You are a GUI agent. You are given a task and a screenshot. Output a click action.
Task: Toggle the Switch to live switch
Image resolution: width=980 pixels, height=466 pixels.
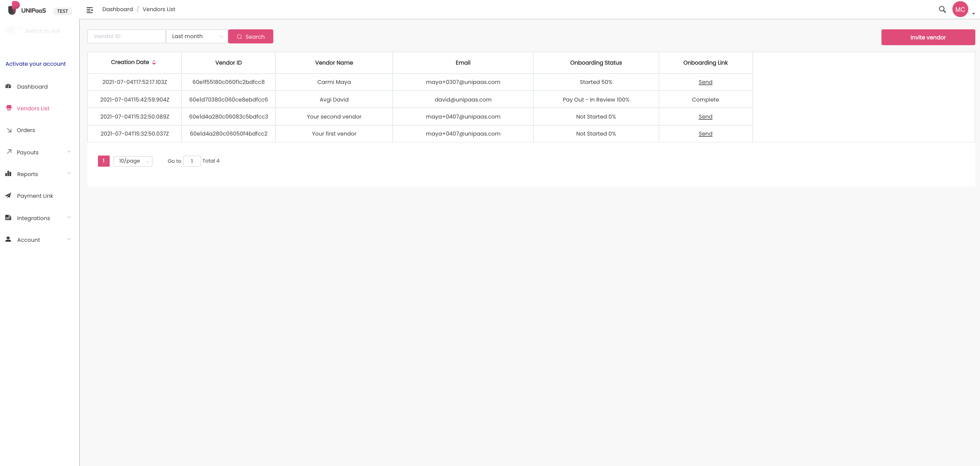[13, 31]
